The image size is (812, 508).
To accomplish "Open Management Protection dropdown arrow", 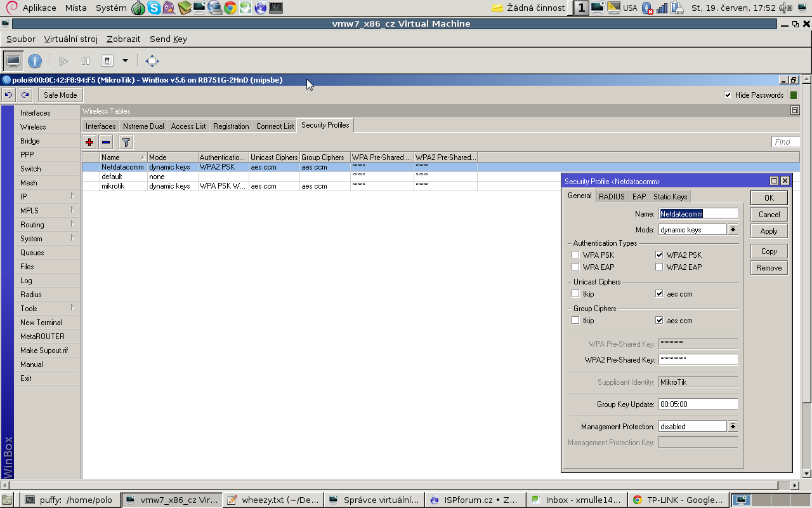I will [x=733, y=427].
